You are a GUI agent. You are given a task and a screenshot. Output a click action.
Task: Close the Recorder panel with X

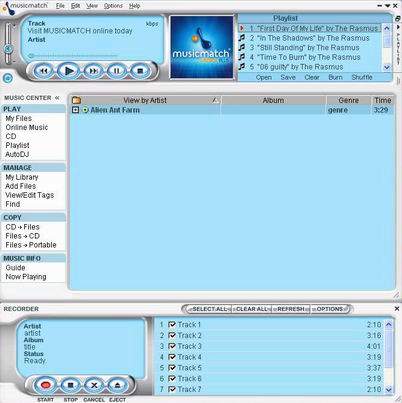[x=397, y=309]
